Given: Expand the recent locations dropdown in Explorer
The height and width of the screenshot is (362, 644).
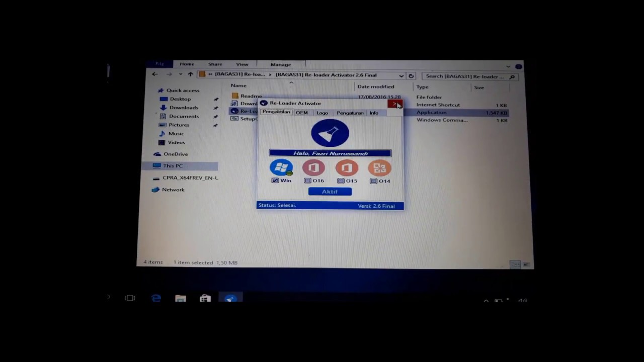Looking at the screenshot, I should pos(180,74).
